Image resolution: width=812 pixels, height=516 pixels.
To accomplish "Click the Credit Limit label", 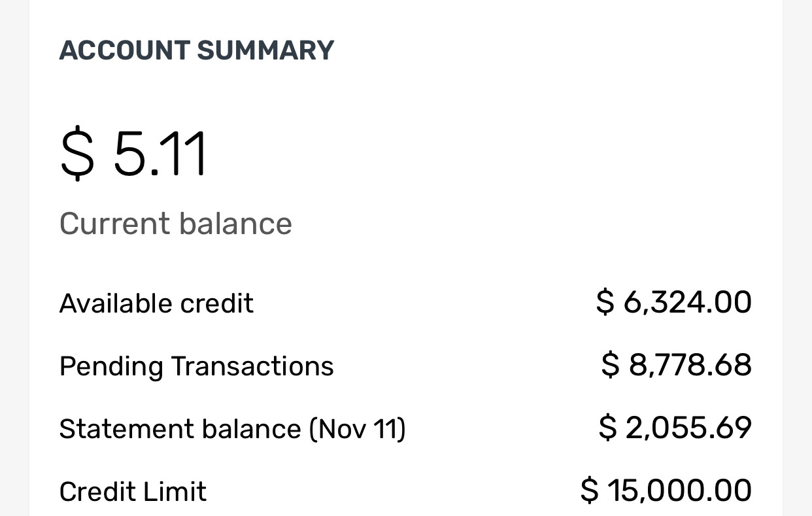I will click(133, 492).
